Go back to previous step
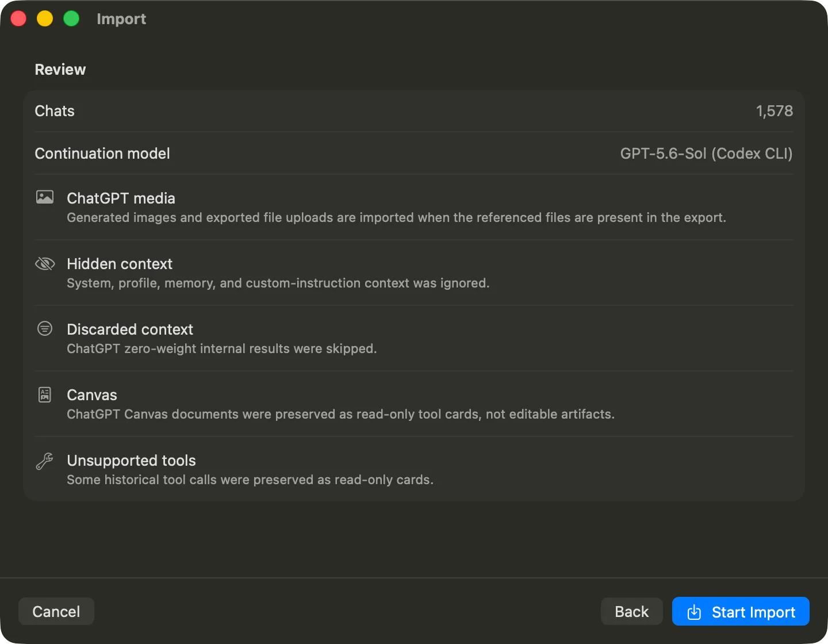The width and height of the screenshot is (828, 644). pos(631,611)
